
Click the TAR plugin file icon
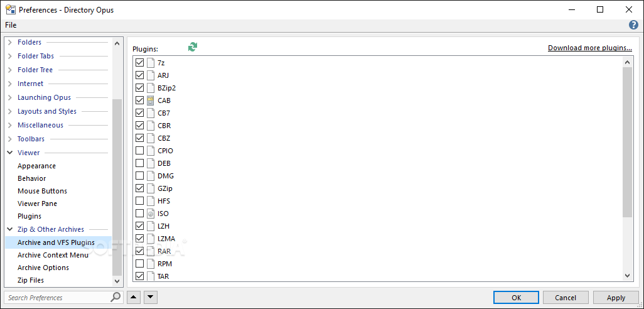[151, 276]
